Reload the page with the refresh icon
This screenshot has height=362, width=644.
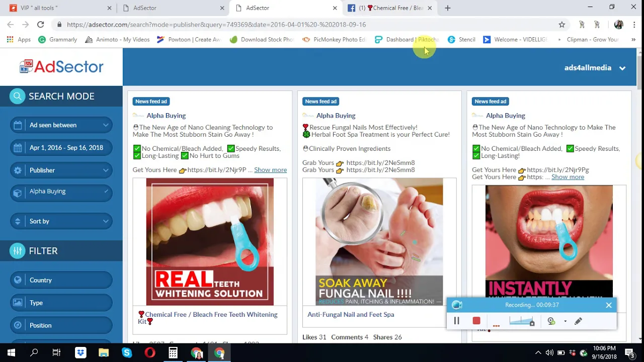point(40,24)
